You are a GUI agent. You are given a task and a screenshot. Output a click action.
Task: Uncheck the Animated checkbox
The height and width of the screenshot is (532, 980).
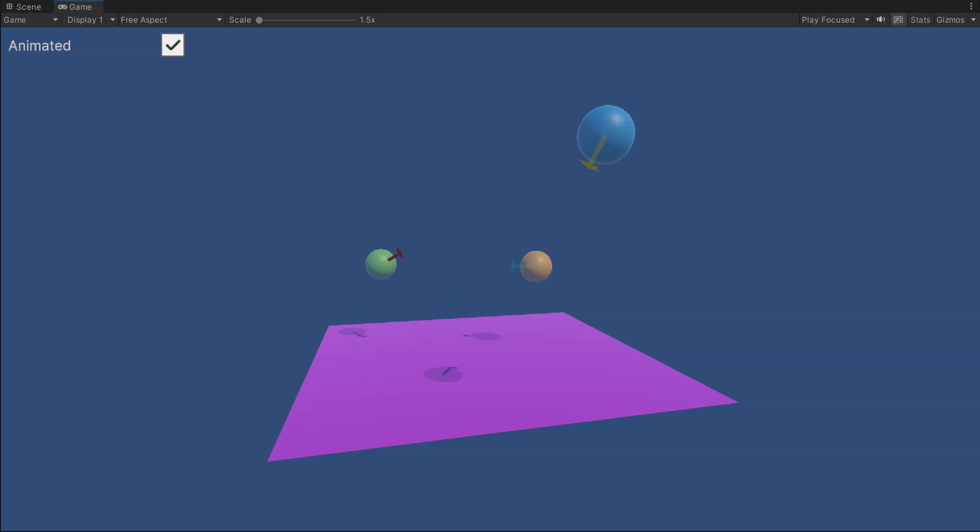click(x=173, y=45)
